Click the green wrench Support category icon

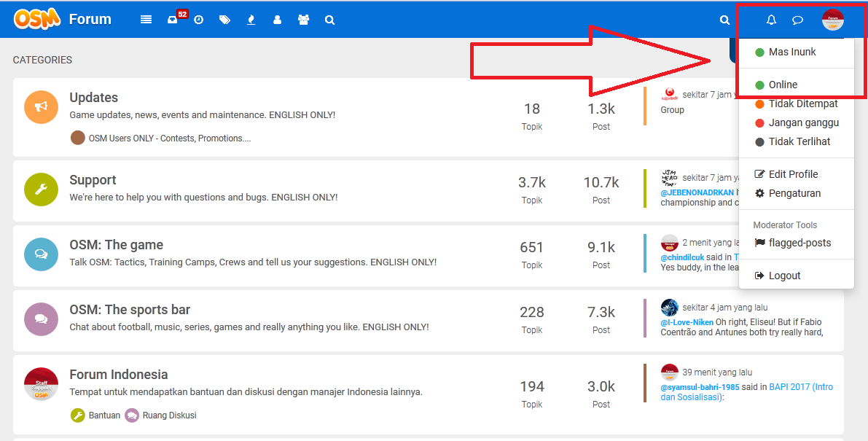pos(42,190)
